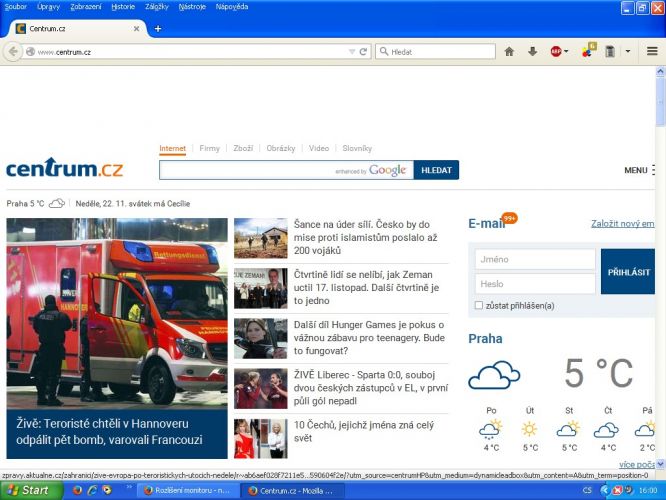Click the centrum.cz logo

click(x=64, y=168)
